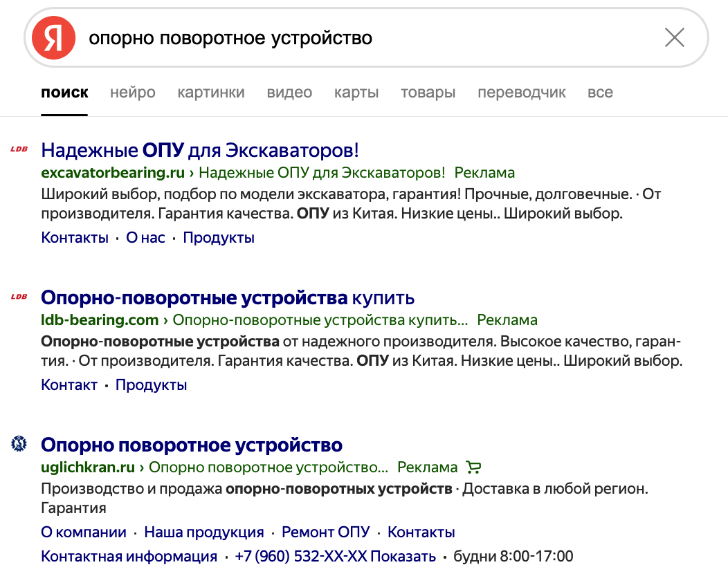Open Контакт sitelink under ldb-bearing
The image size is (728, 585).
69,385
